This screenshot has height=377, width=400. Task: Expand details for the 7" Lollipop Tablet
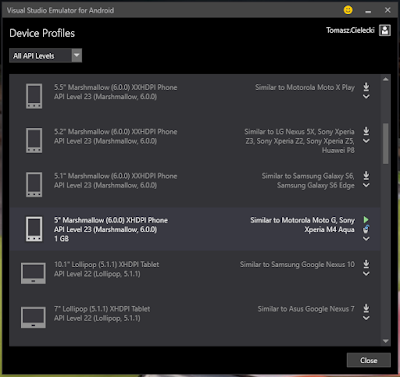coord(366,318)
